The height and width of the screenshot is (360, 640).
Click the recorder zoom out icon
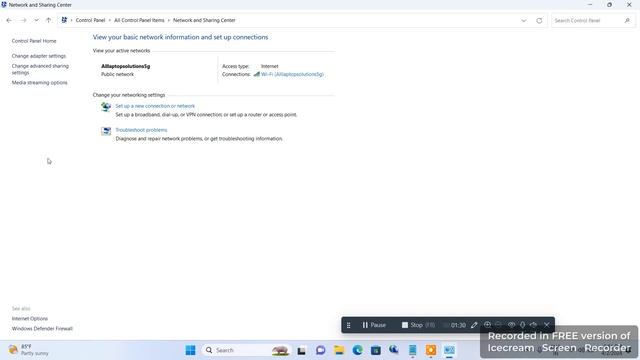pos(499,325)
